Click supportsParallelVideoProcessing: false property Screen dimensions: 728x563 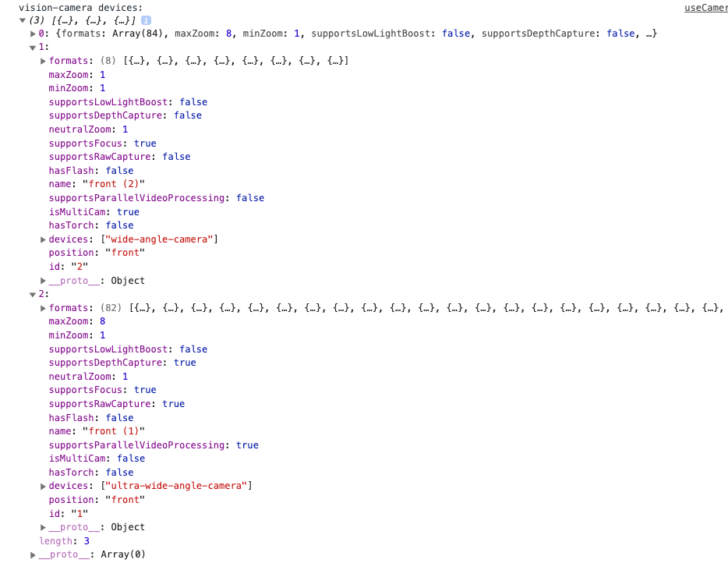tap(157, 198)
